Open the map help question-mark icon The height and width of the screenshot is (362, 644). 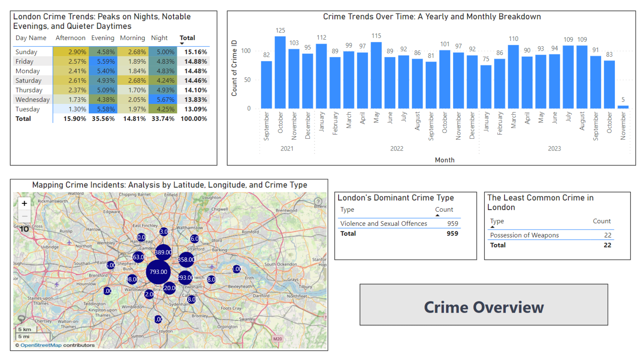pyautogui.click(x=318, y=201)
